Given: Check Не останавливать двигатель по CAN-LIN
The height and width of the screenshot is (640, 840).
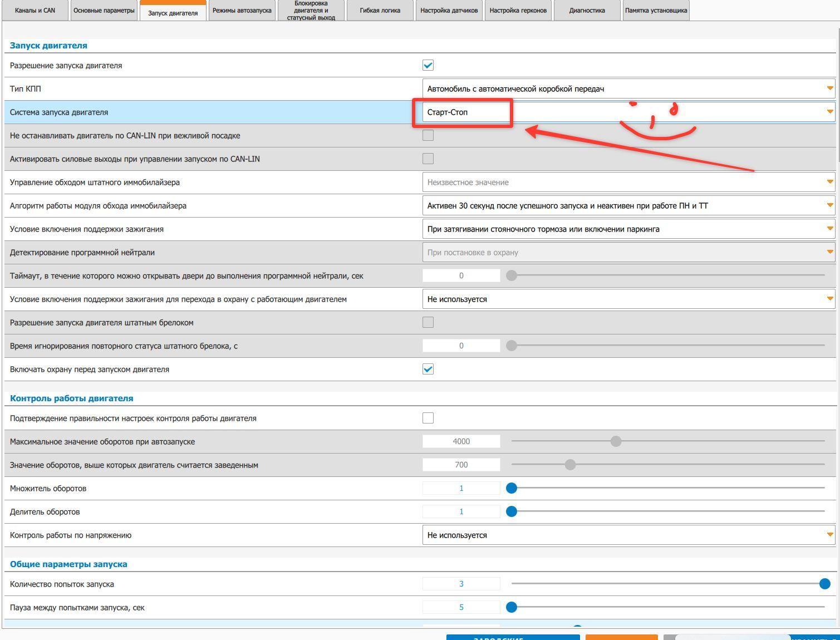Looking at the screenshot, I should tap(428, 135).
